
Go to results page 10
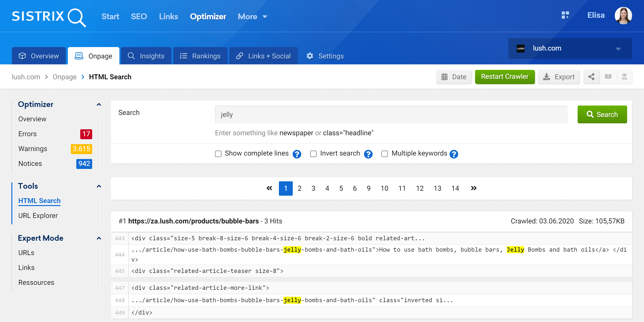click(x=384, y=188)
